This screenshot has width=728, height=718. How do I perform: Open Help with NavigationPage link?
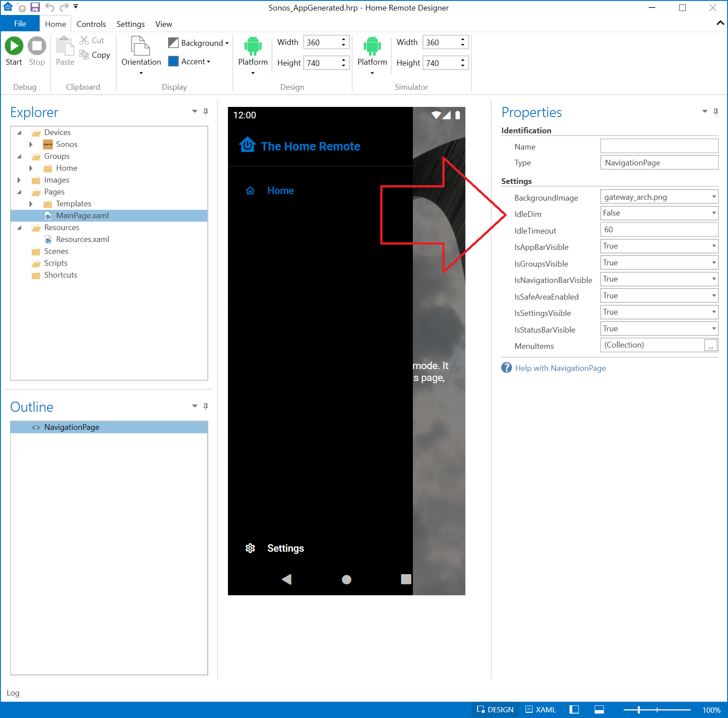point(560,368)
